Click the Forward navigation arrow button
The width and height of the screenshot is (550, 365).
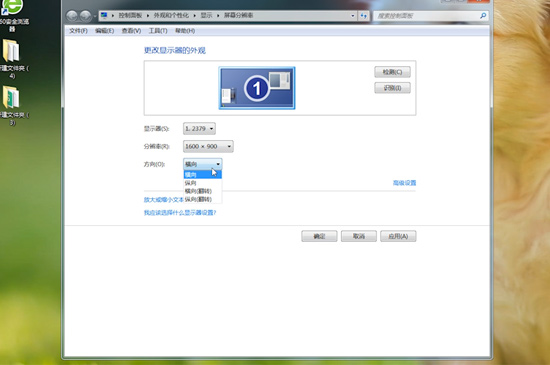[x=85, y=16]
